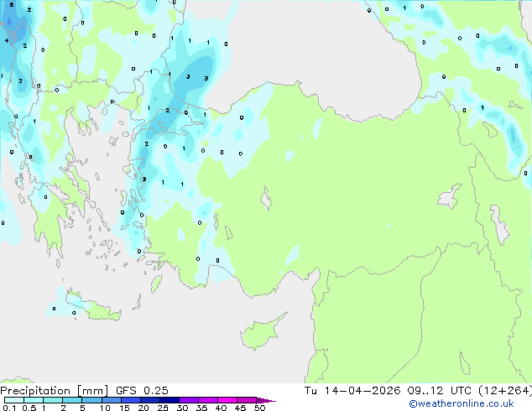The height and width of the screenshot is (411, 532).
Task: Click the 1–2 mm legend swatch
Action: (x=53, y=400)
